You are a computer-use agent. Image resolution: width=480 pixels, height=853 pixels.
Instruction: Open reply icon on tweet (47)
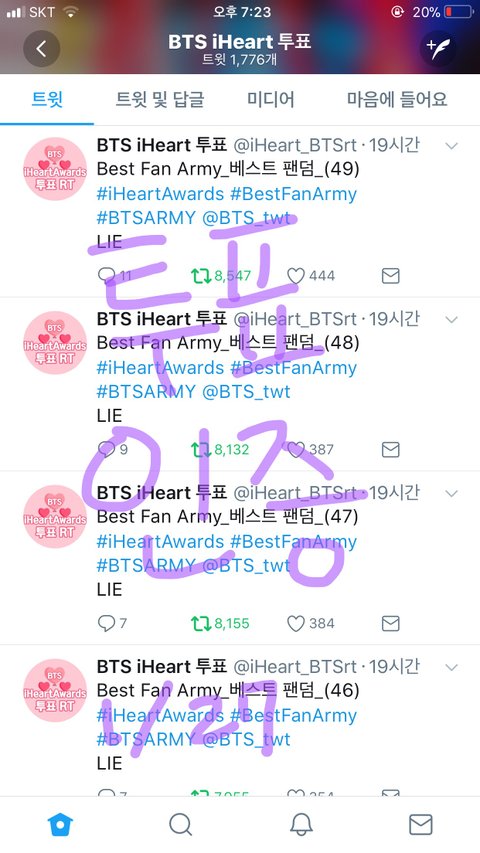[106, 623]
